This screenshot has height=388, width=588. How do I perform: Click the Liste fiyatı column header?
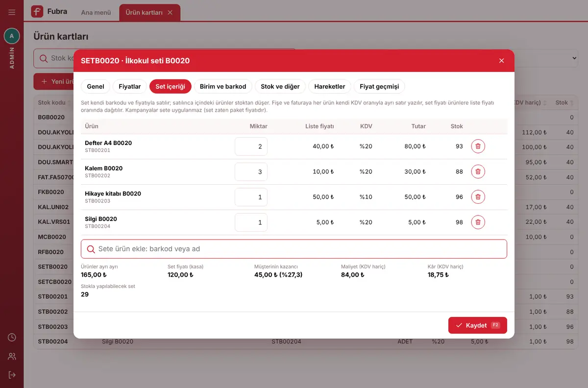click(x=319, y=126)
